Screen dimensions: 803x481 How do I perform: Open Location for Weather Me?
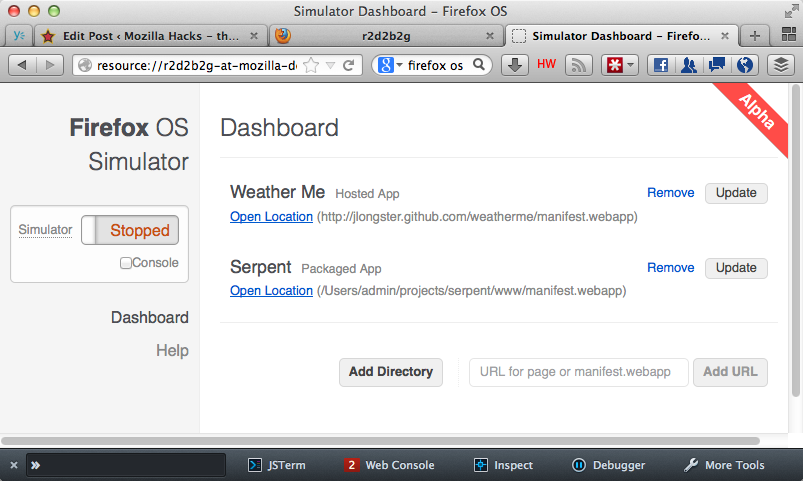pos(271,217)
